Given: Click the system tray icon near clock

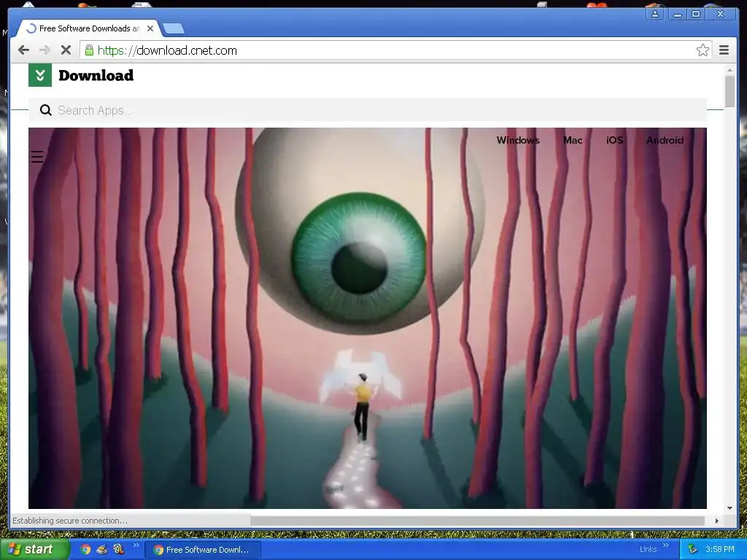Looking at the screenshot, I should pos(693,550).
